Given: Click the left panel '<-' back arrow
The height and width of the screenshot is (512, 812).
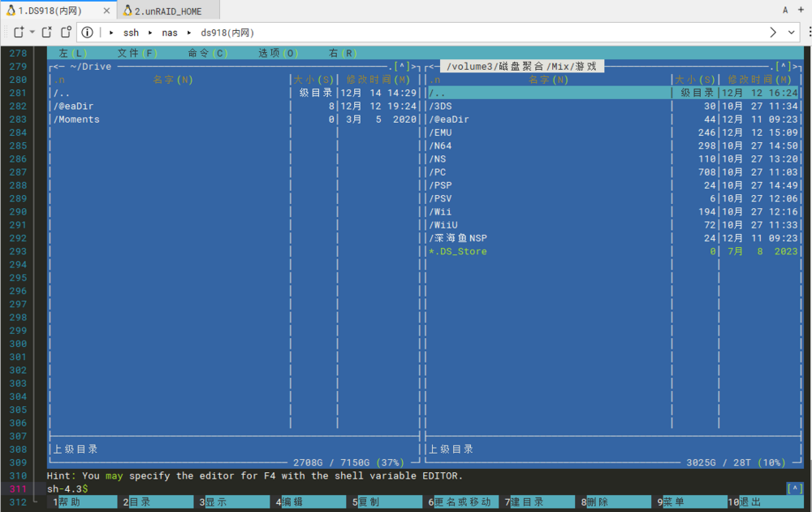Looking at the screenshot, I should (x=58, y=67).
